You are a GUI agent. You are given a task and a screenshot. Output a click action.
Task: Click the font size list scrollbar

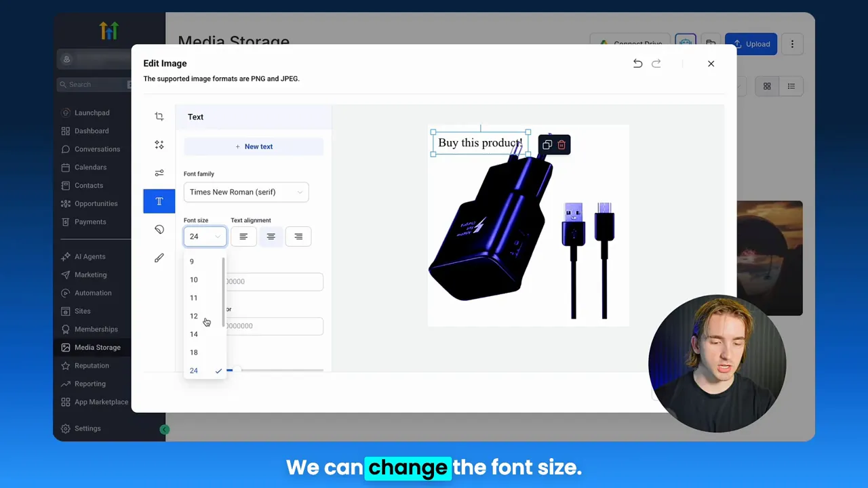pyautogui.click(x=223, y=291)
